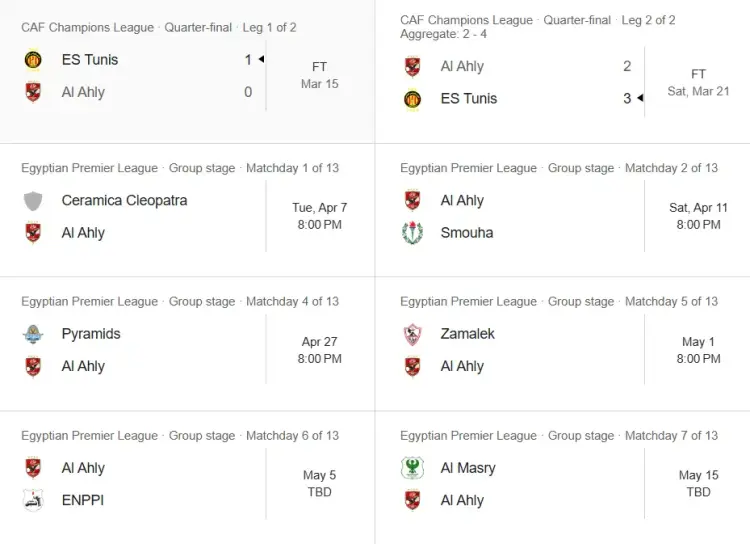Click ES Tunis crest in Leg 2 match

(412, 99)
